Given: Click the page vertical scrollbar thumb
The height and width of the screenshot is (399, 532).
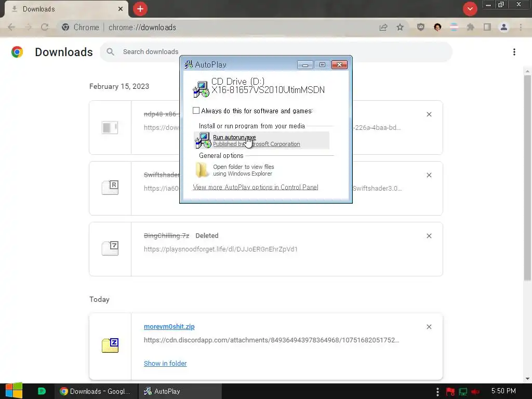Looking at the screenshot, I should coord(527,178).
